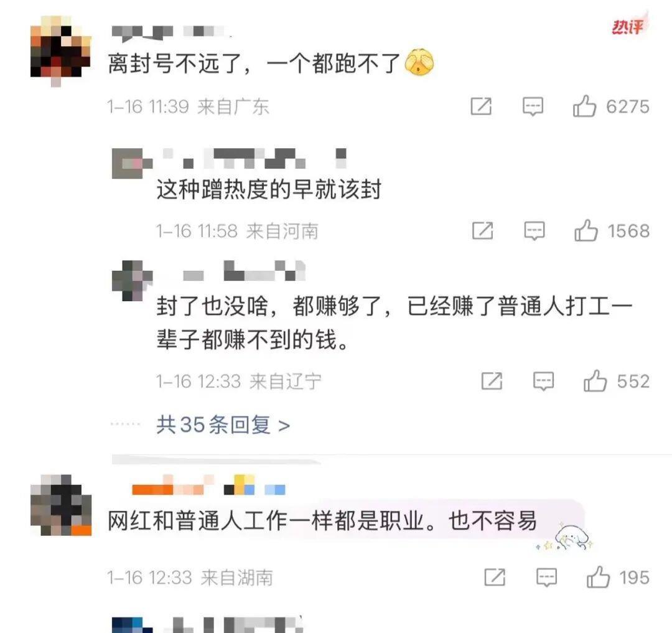Viewport: 672px width, 633px height.
Task: Share the 11:39 Guangdong comment
Action: point(481,106)
